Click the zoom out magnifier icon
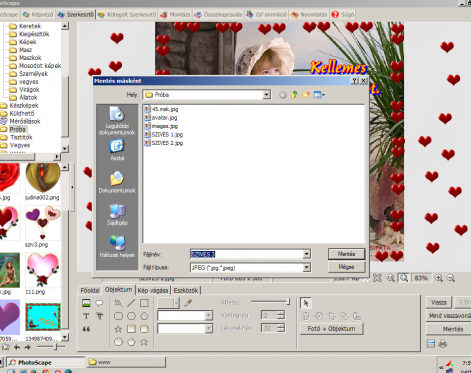The width and height of the screenshot is (471, 373). pos(451,278)
